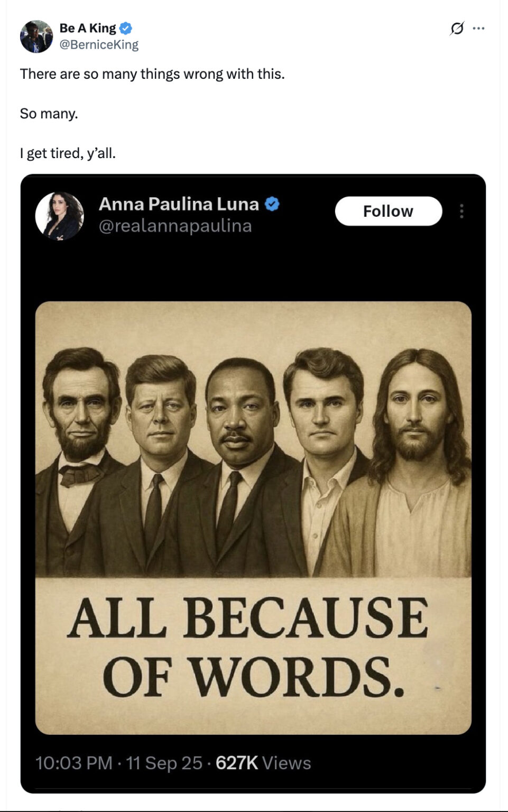
Task: Click the verified badge next to Be A King
Action: [x=125, y=29]
